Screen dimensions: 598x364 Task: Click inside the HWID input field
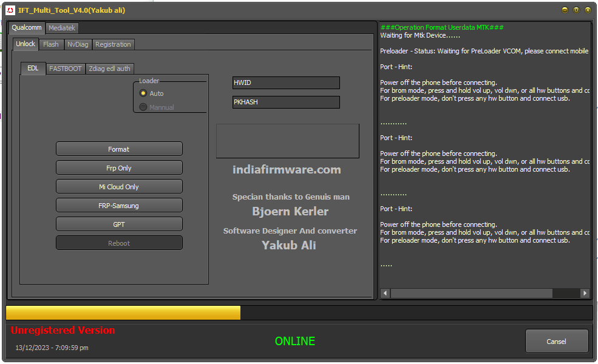coord(285,83)
